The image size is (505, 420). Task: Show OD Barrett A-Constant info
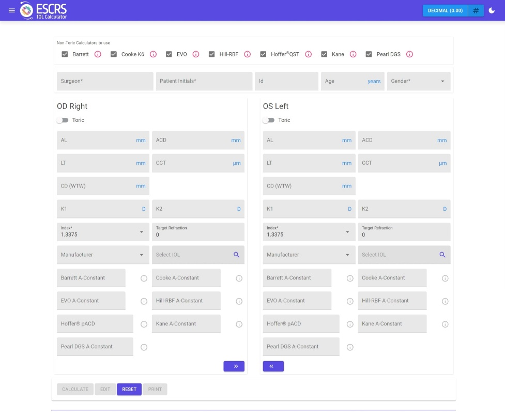tap(144, 278)
